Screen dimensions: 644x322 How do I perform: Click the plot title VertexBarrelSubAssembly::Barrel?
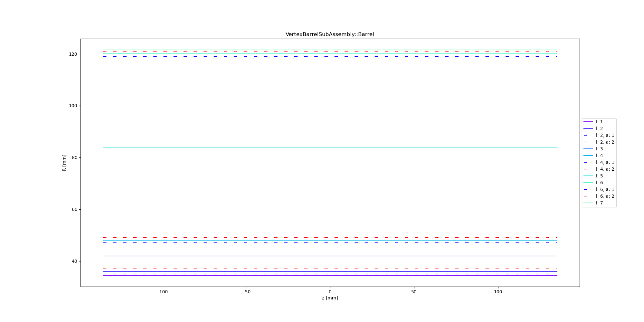330,34
